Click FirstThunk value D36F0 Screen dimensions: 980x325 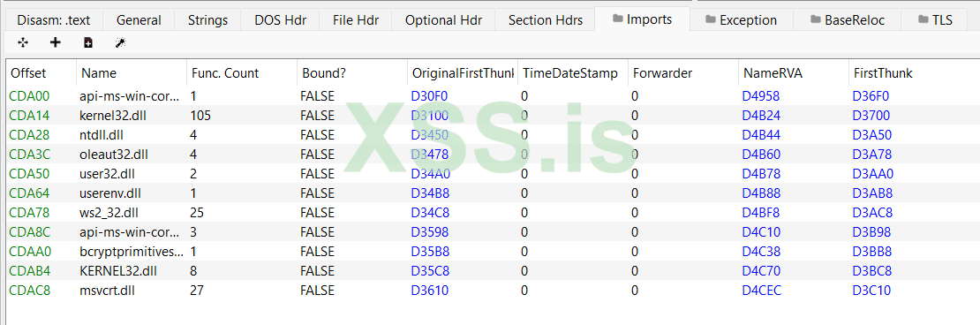coord(871,95)
